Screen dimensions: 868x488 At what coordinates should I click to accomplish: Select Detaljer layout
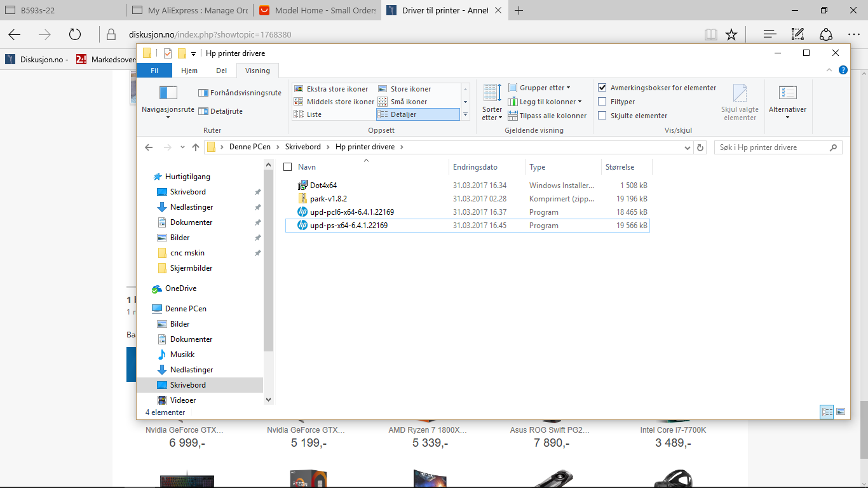click(x=417, y=114)
